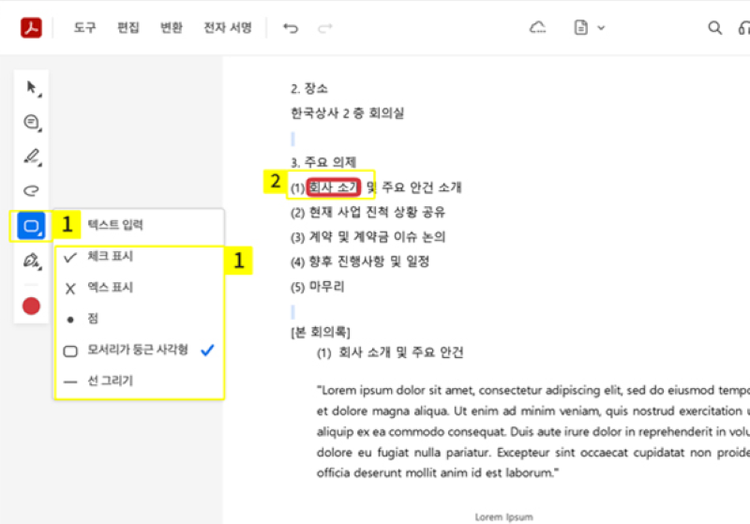Click the 'Lorem ipsum dolor sit amet' paragraph line
Screen dimensions: 750x524
click(x=533, y=391)
